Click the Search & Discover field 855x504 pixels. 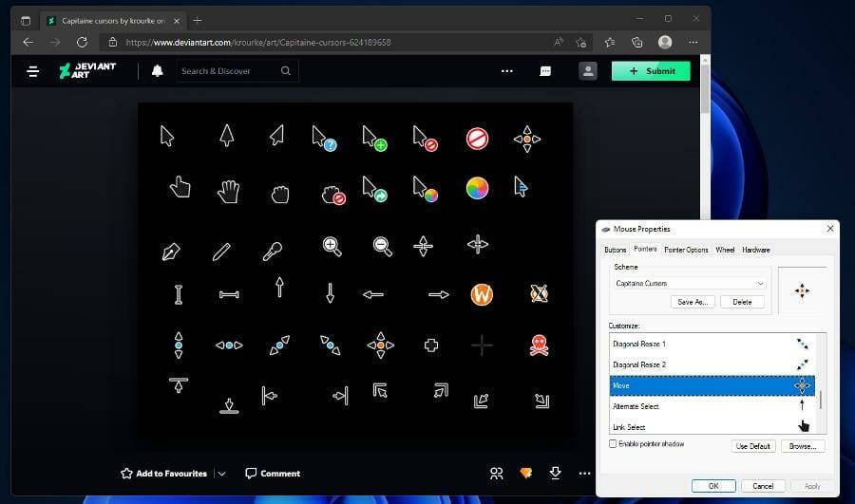click(x=228, y=71)
